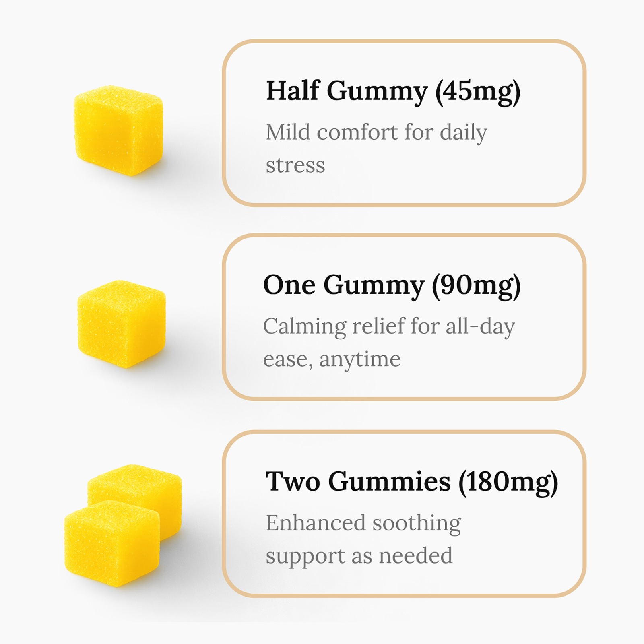644x644 pixels.
Task: Click the word "Mild" in first card
Action: [x=288, y=132]
